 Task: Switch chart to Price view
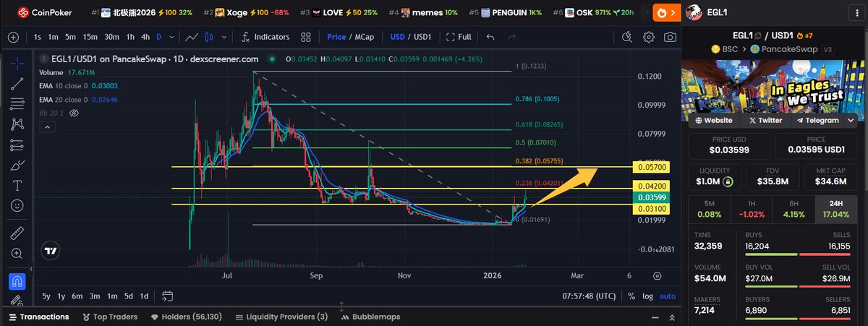(336, 37)
